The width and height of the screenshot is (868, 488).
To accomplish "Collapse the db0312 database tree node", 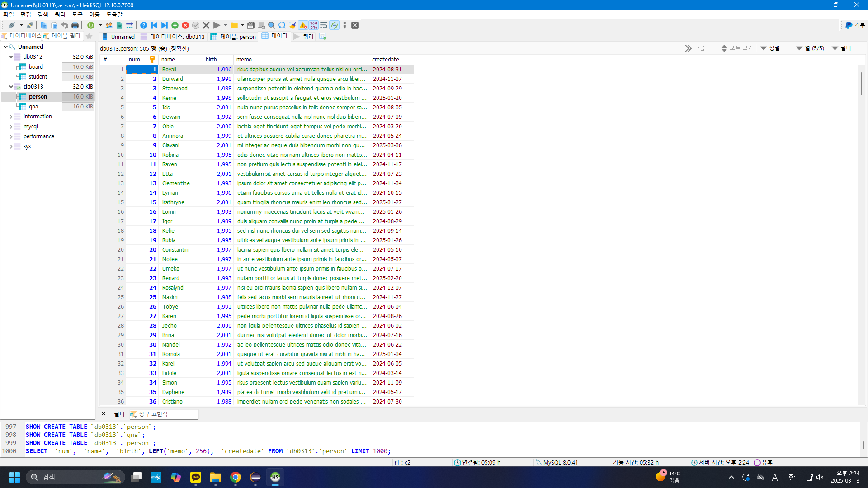I will [x=11, y=57].
